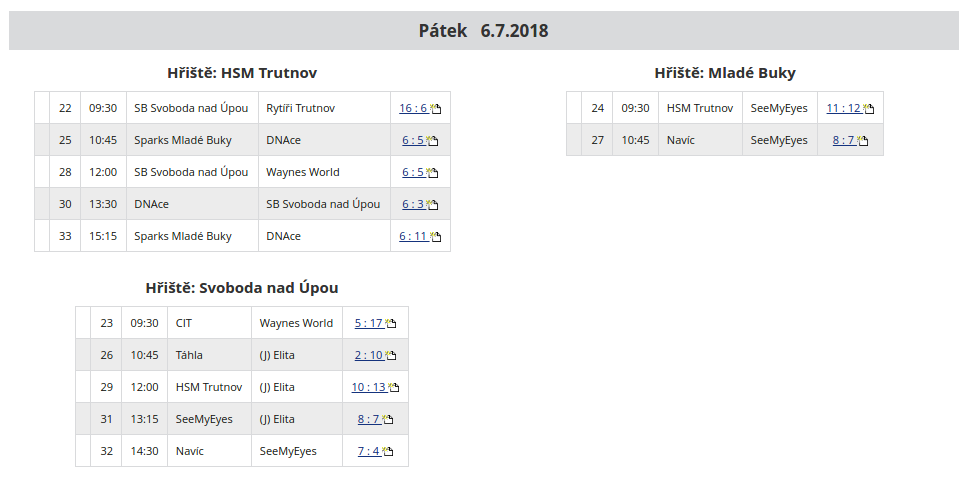Open match sheet icon for match 32
This screenshot has height=489, width=968.
[x=386, y=452]
